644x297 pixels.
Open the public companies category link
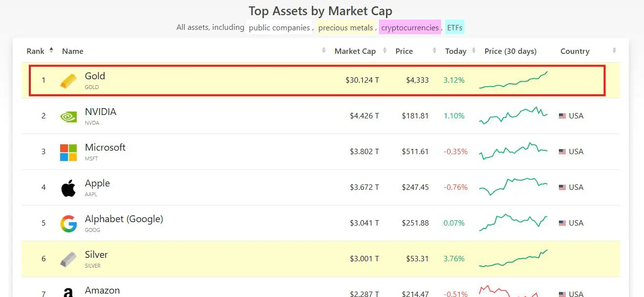tap(279, 28)
